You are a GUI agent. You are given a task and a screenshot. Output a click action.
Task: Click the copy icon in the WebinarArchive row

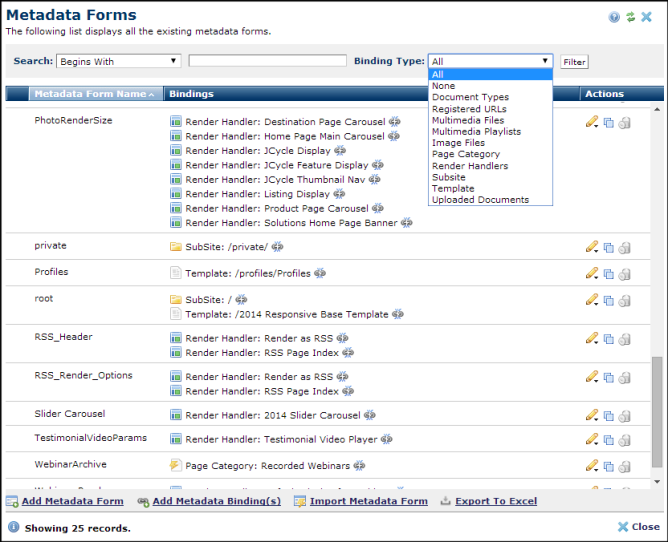(x=608, y=466)
